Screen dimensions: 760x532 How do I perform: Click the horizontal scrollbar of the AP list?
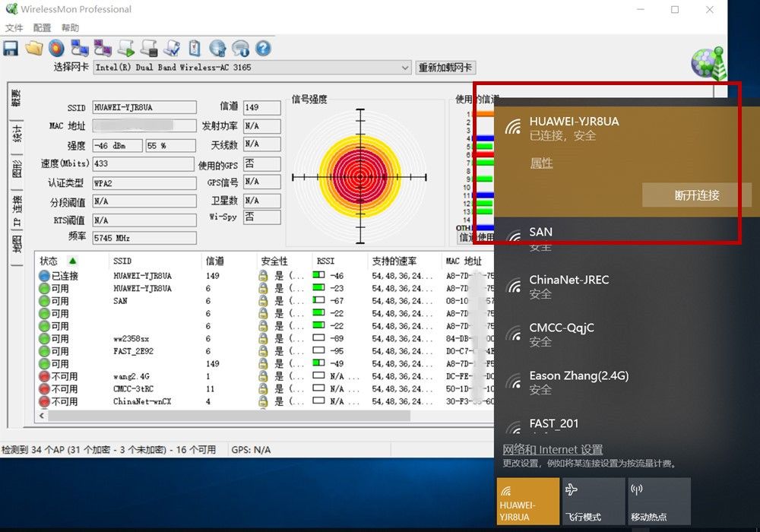[230, 416]
